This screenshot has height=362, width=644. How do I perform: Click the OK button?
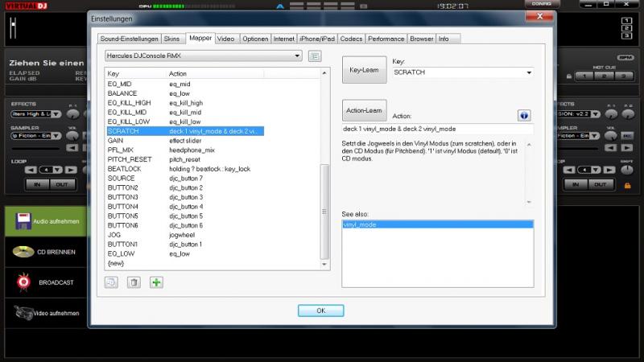pos(320,311)
